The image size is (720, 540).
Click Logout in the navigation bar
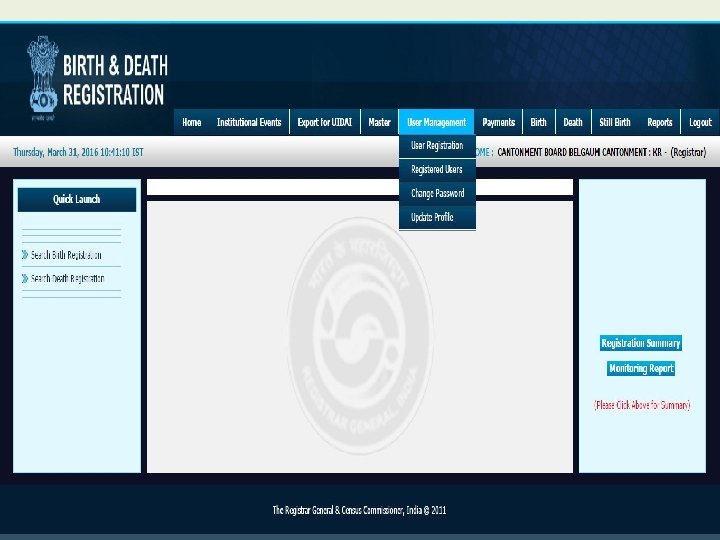(x=700, y=122)
